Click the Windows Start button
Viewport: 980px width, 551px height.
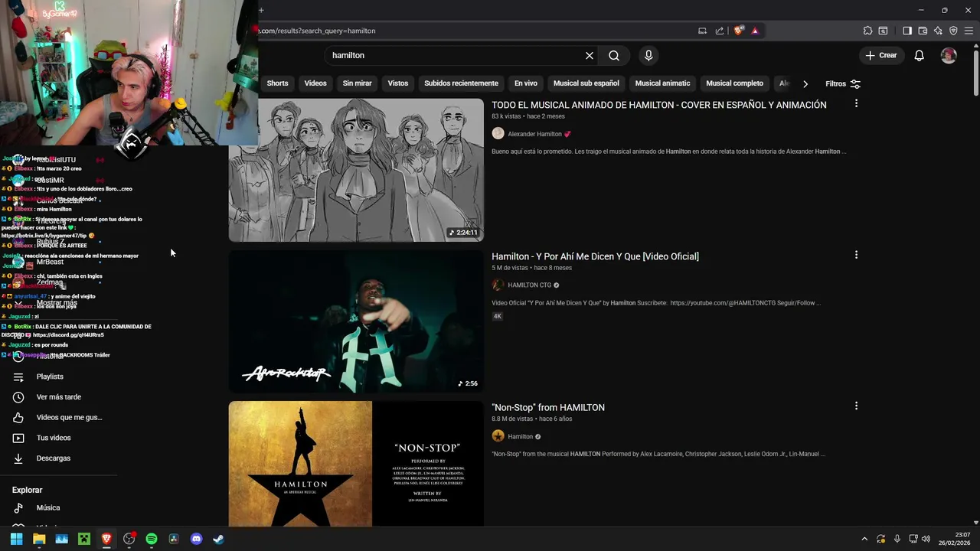[16, 539]
